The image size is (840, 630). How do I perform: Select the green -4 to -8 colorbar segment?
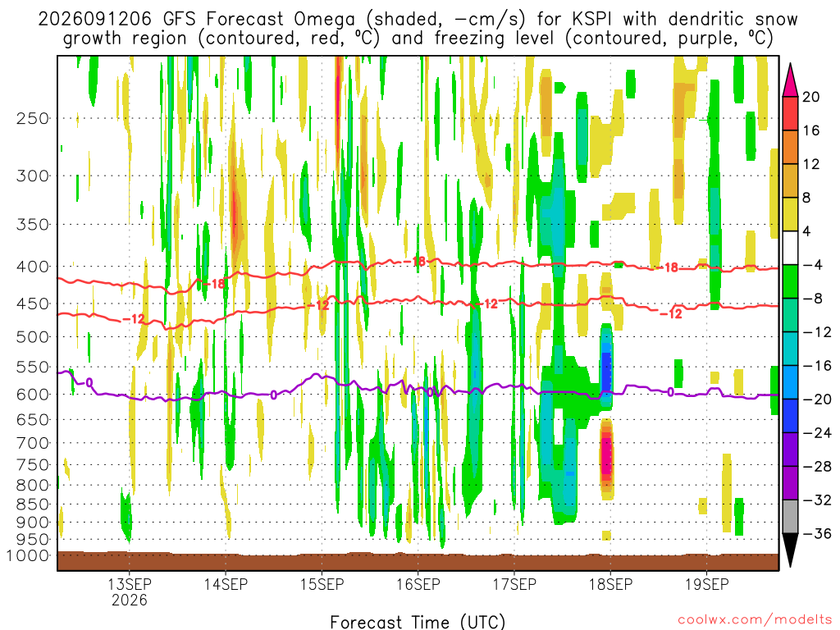(x=790, y=281)
